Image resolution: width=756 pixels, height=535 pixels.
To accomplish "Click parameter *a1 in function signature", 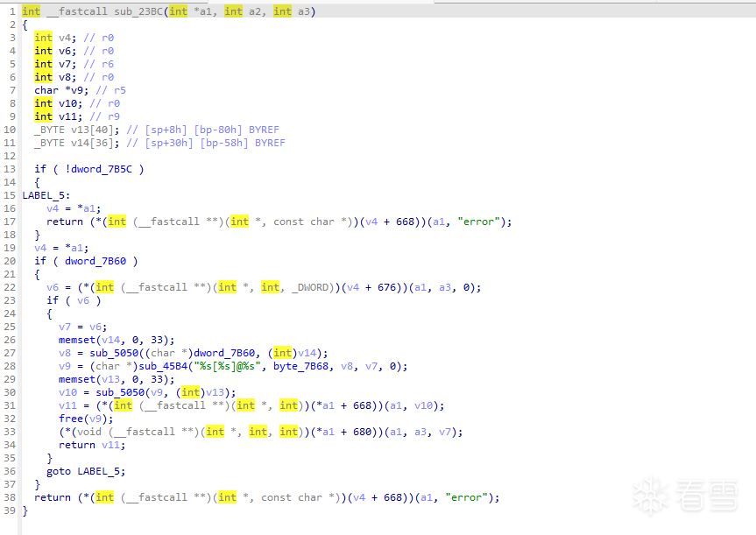I will click(x=205, y=11).
